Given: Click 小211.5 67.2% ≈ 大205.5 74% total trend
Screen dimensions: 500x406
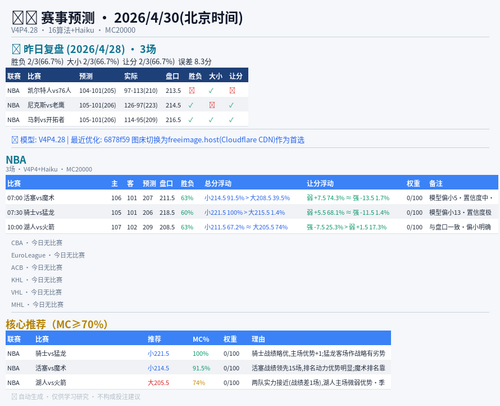Looking at the screenshot, I should tap(246, 227).
